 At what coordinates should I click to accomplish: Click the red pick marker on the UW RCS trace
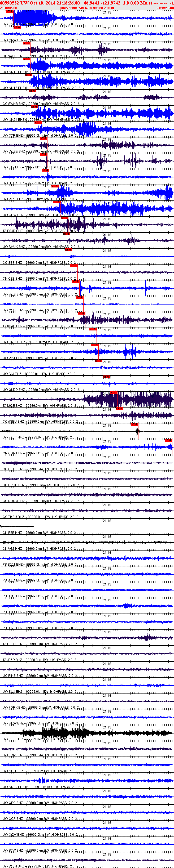(76, 281)
